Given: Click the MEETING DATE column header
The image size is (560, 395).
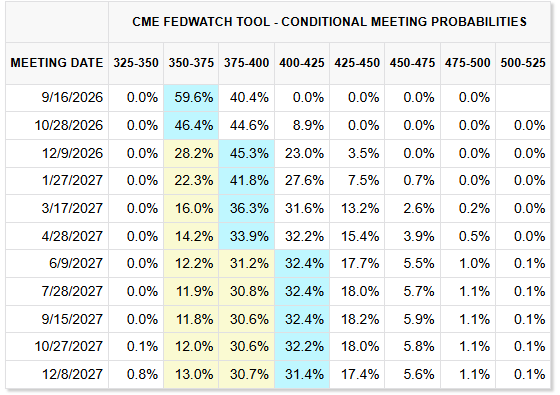Looking at the screenshot, I should (57, 63).
